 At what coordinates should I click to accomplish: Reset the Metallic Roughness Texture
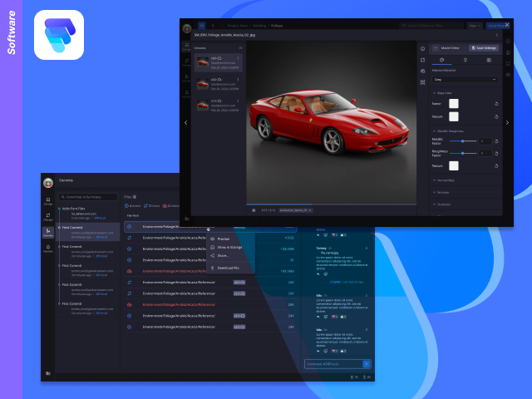(x=496, y=166)
